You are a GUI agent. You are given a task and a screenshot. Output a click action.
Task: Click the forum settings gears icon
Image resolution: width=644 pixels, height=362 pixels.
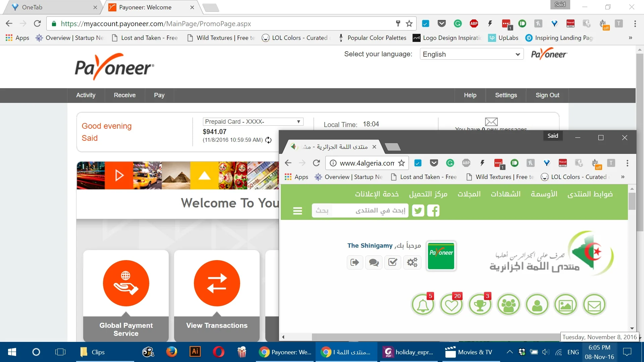pyautogui.click(x=412, y=262)
